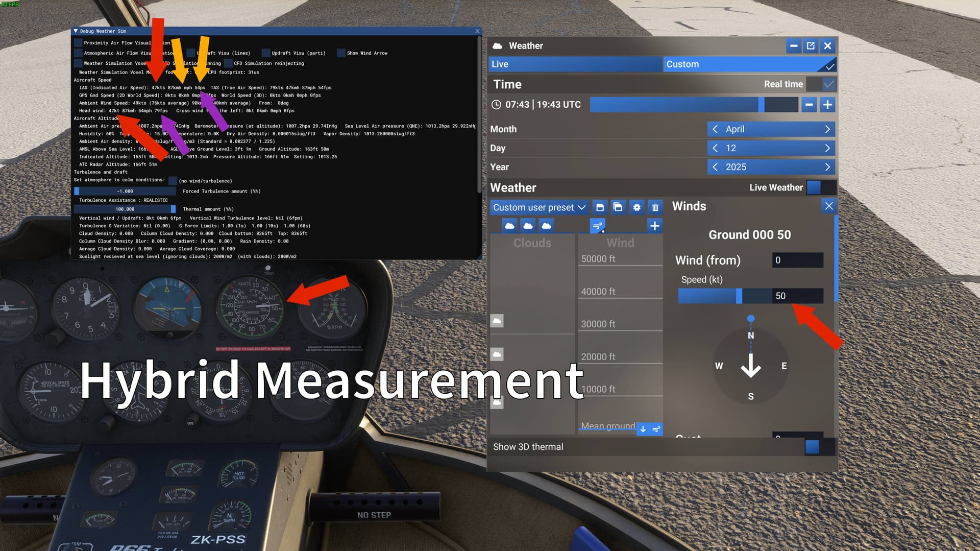This screenshot has height=551, width=980.
Task: Click the ground wind icon near Mean ground
Action: 656,429
